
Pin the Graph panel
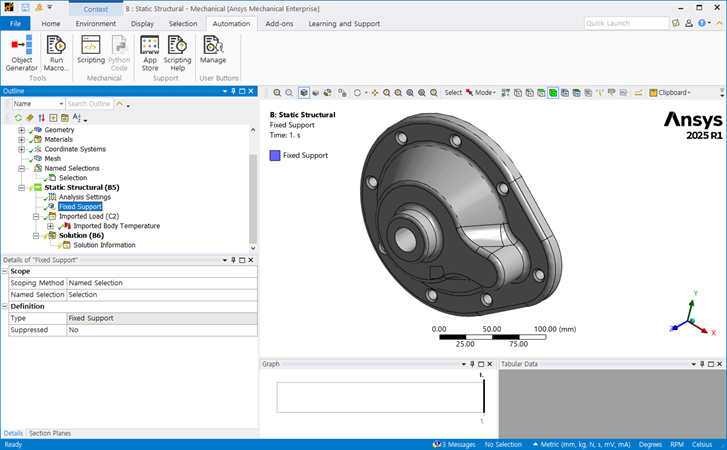point(472,364)
